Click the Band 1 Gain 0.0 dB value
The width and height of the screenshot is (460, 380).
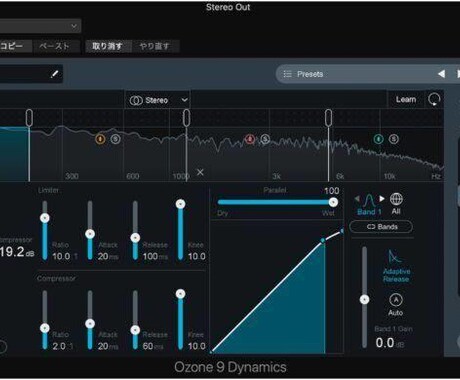coord(389,343)
